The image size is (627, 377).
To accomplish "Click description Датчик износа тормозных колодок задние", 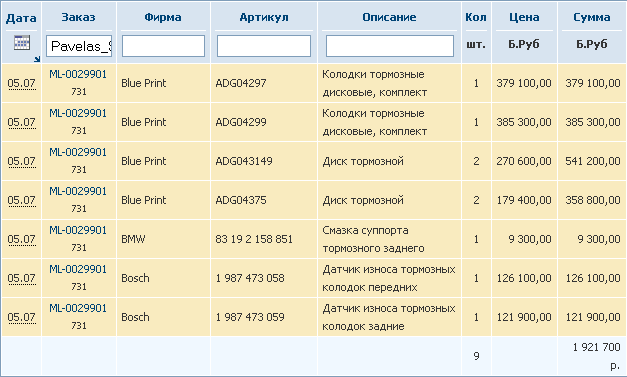I will tap(389, 317).
